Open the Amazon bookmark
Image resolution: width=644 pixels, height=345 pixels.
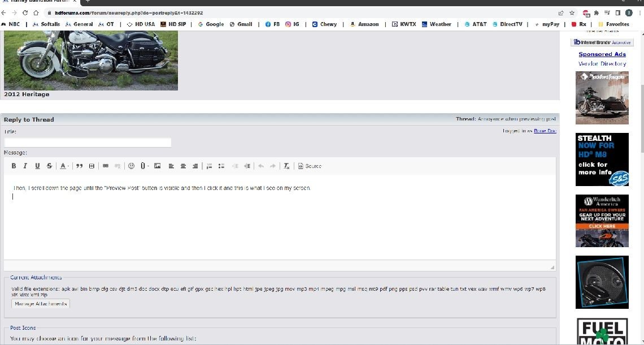[364, 24]
